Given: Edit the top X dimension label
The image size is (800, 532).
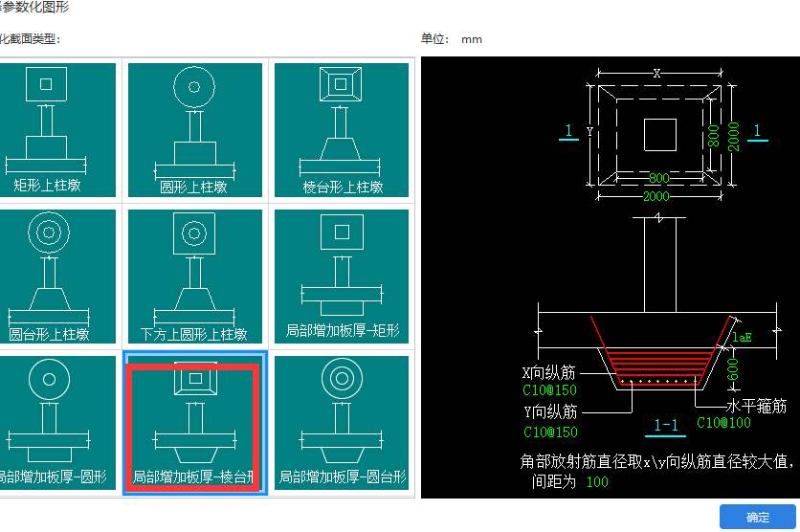Looking at the screenshot, I should (x=657, y=73).
